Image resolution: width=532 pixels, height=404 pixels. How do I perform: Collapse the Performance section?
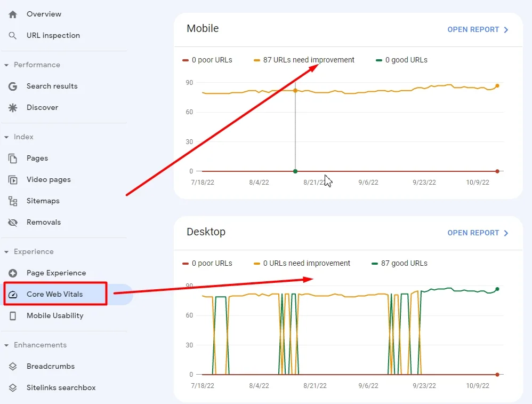6,65
